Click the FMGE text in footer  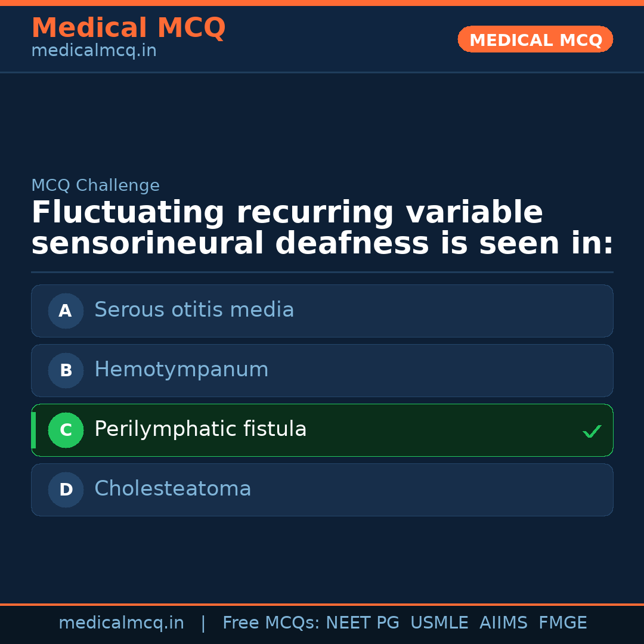point(563,623)
